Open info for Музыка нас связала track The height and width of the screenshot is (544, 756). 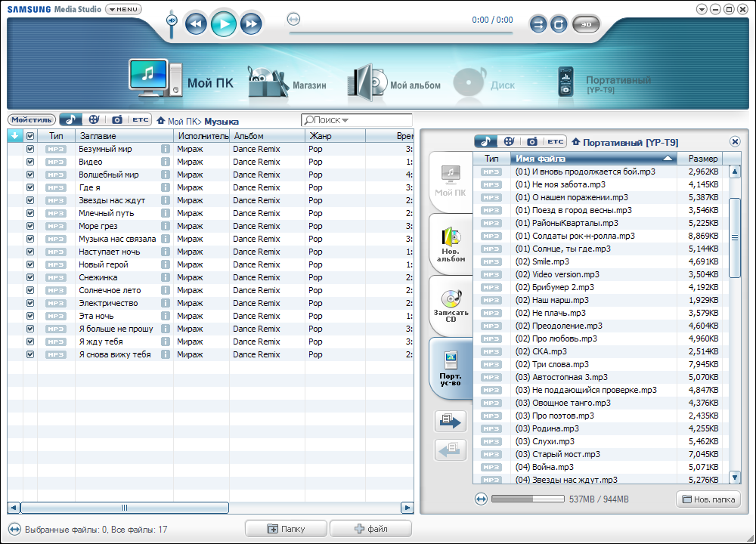point(166,239)
